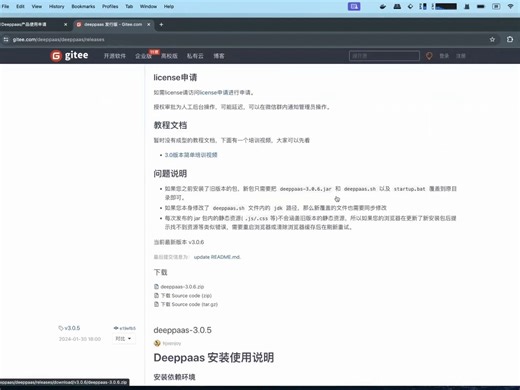
Task: Click the screen sharing icon in menu bar
Action: (354, 6)
